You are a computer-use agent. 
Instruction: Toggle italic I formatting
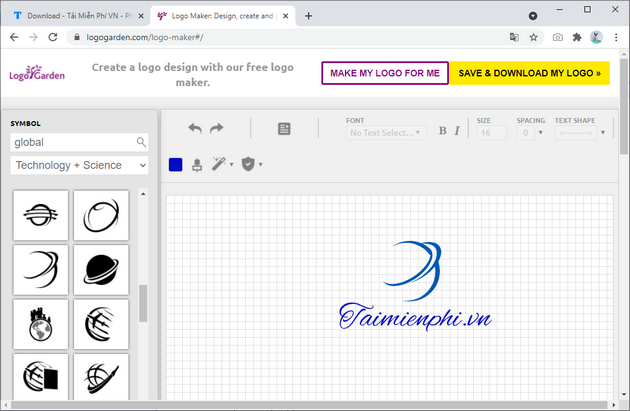click(x=457, y=131)
